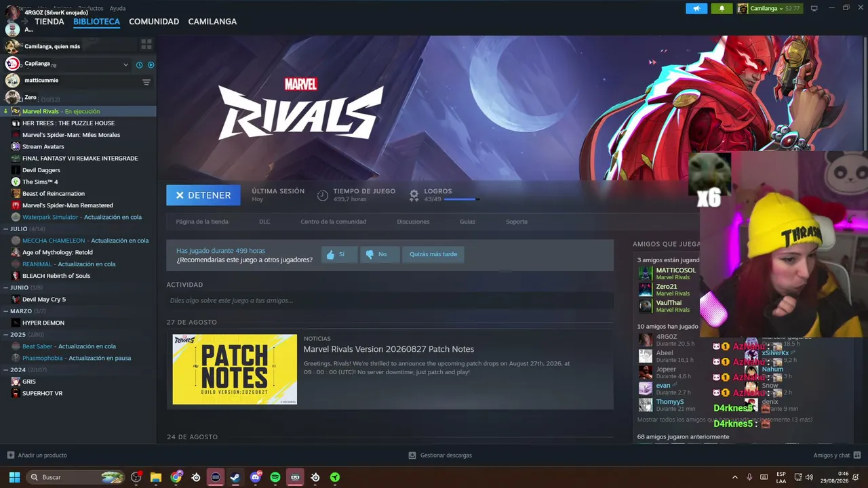This screenshot has height=488, width=868.
Task: Open the Windows Start menu
Action: 14,477
